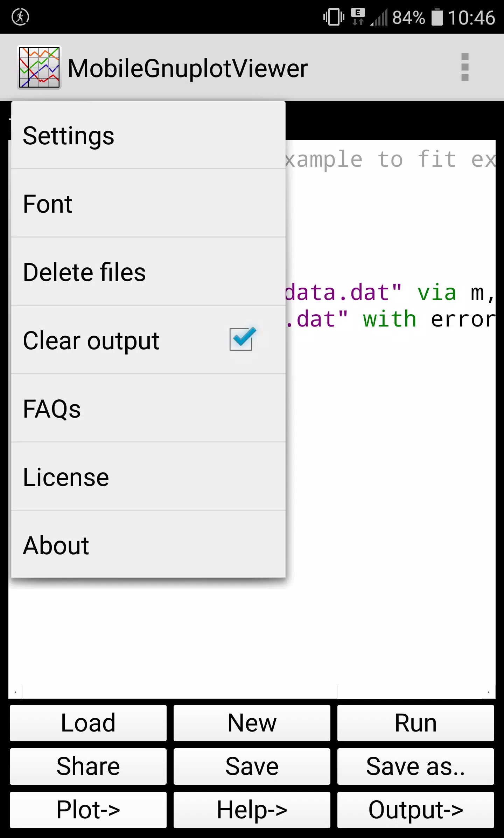Image resolution: width=504 pixels, height=838 pixels.
Task: Uncheck the Clear output checkbox
Action: point(241,339)
